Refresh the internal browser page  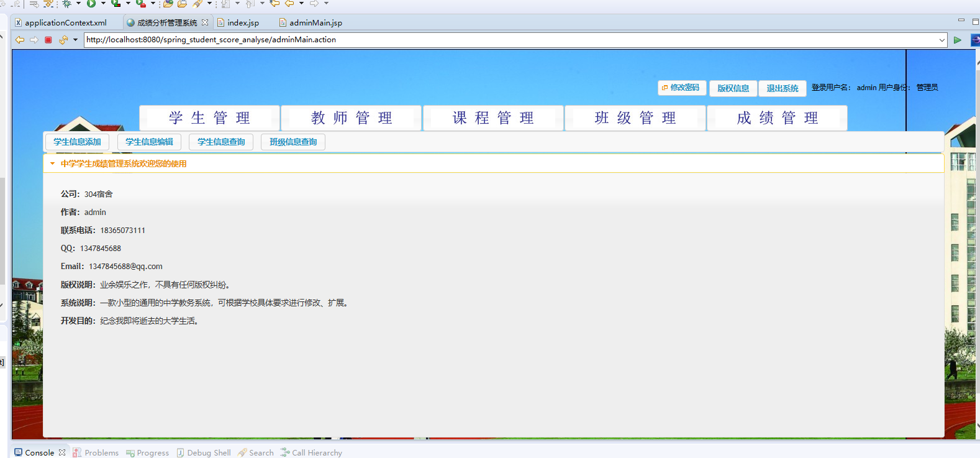(63, 40)
